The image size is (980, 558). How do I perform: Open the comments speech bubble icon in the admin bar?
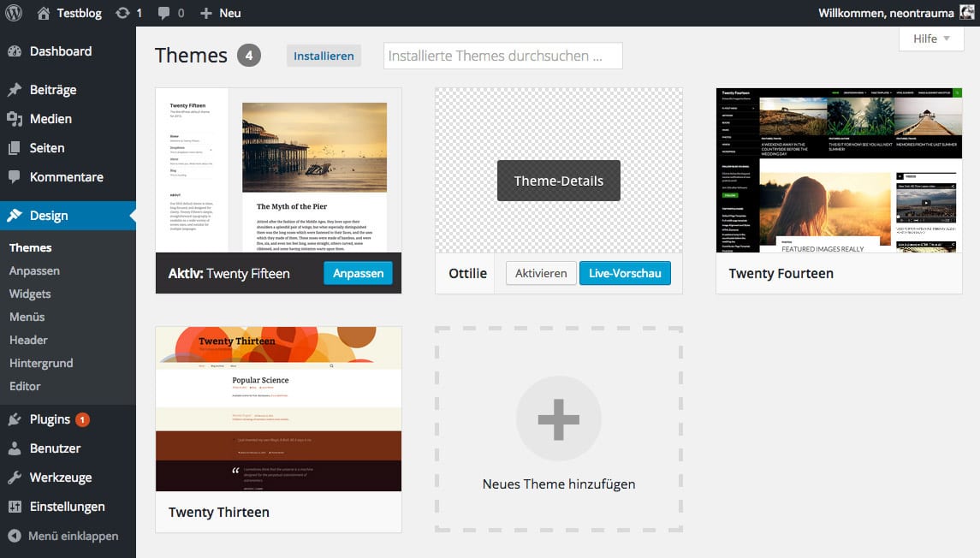pyautogui.click(x=163, y=13)
